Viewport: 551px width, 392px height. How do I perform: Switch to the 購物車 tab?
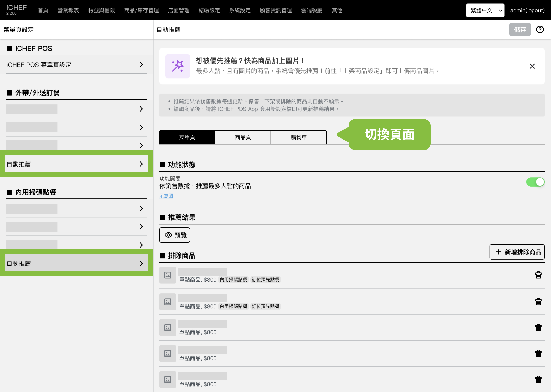(x=299, y=137)
